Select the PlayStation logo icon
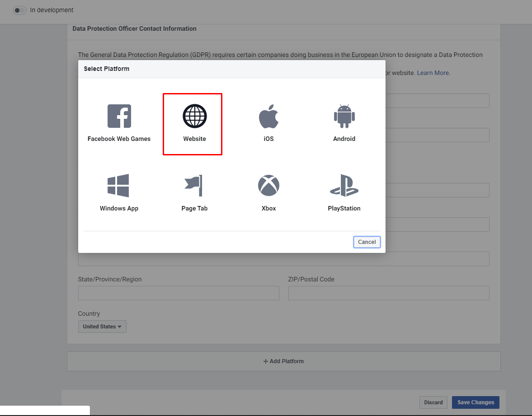The image size is (532, 416). [344, 186]
